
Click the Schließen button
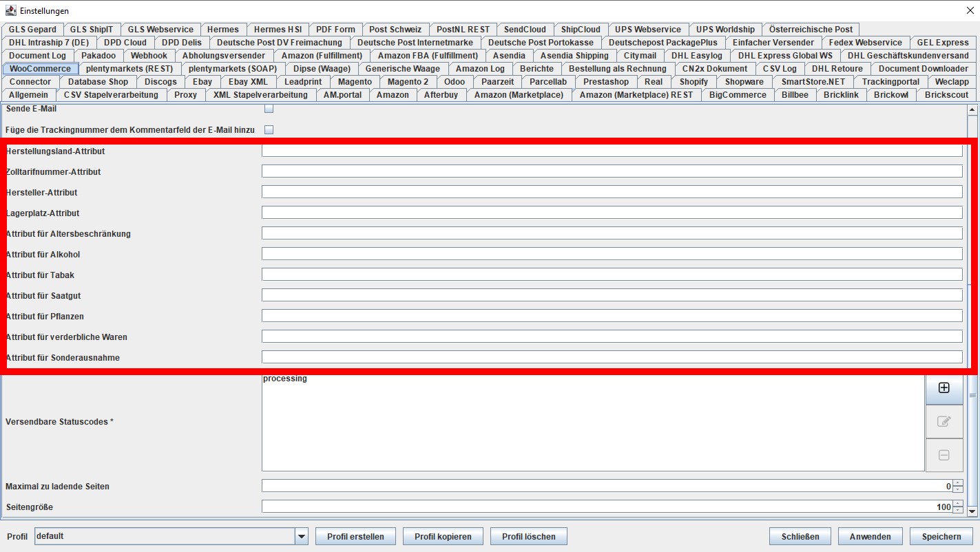click(x=800, y=537)
